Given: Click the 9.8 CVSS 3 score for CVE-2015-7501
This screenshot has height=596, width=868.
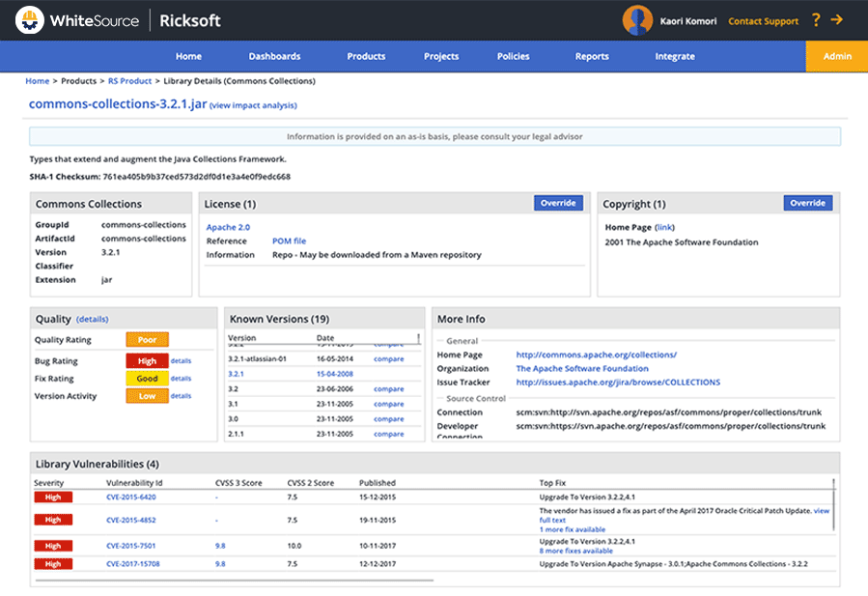Looking at the screenshot, I should coord(220,546).
